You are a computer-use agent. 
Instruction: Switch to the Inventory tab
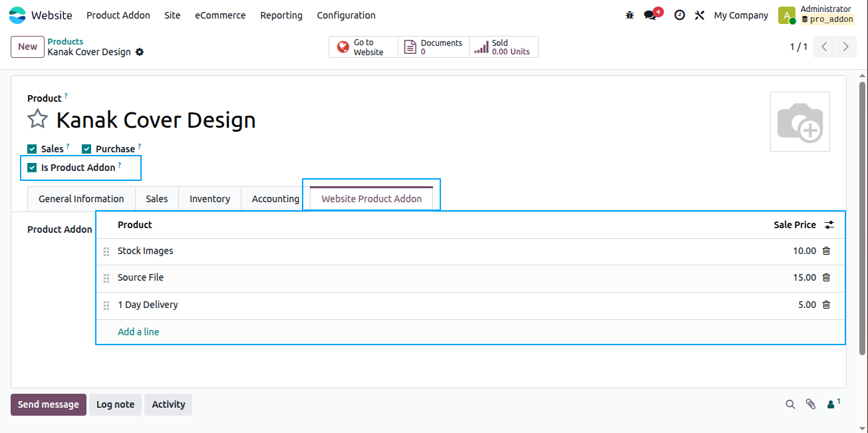[x=210, y=199]
